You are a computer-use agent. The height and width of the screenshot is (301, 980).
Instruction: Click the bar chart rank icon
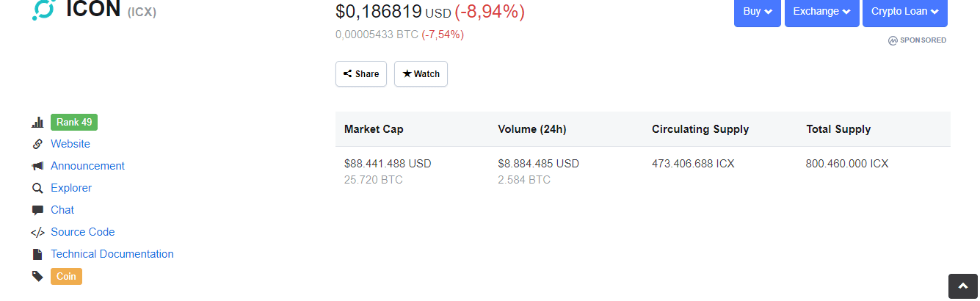tap(37, 123)
